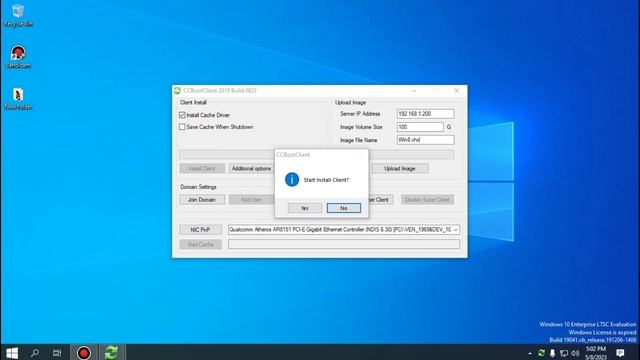Select the Recycle Bin desktop icon
The height and width of the screenshot is (360, 640).
(x=18, y=16)
